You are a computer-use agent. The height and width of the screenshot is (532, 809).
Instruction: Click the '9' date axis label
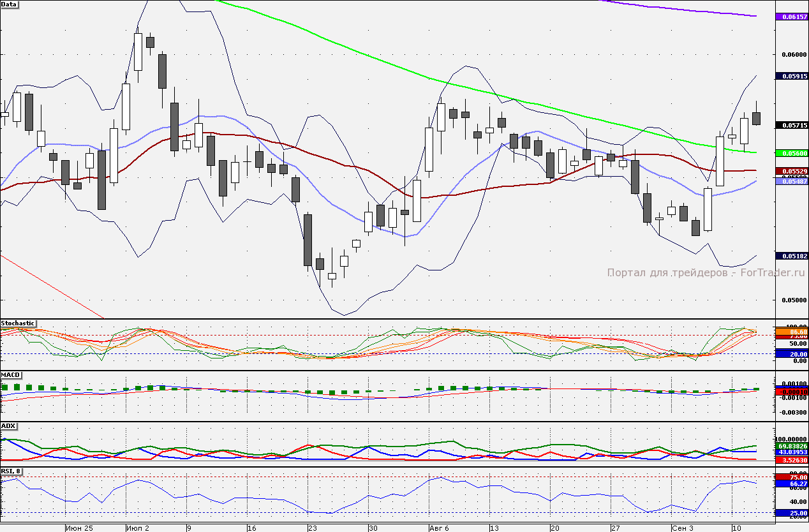pos(189,528)
